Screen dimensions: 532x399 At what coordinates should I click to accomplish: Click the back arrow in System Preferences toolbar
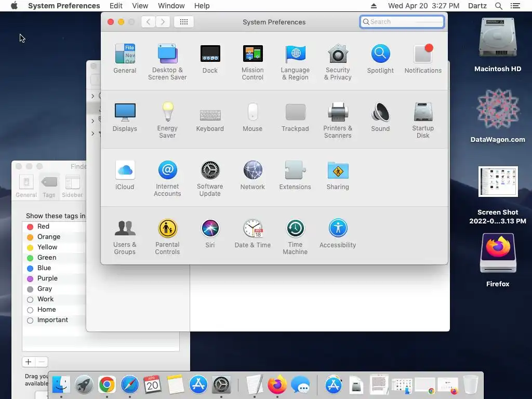(x=148, y=22)
